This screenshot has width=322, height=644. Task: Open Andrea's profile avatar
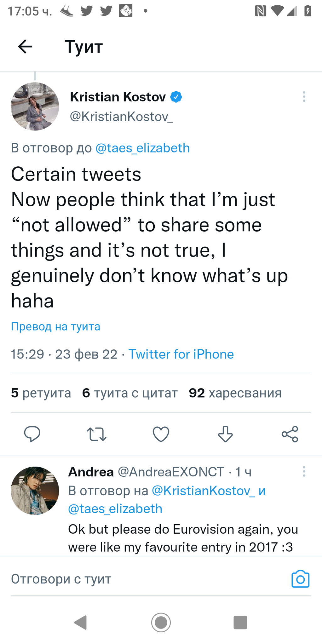point(35,491)
